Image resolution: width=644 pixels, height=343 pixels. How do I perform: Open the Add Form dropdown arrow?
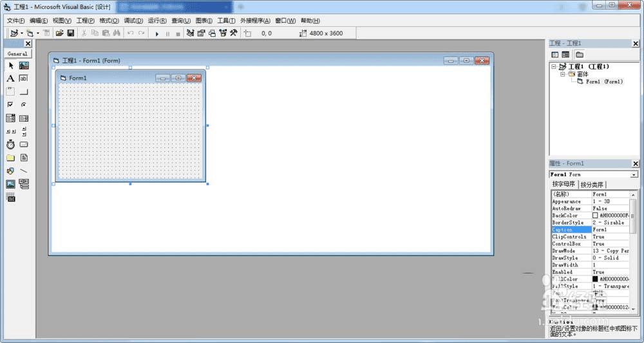pyautogui.click(x=38, y=33)
